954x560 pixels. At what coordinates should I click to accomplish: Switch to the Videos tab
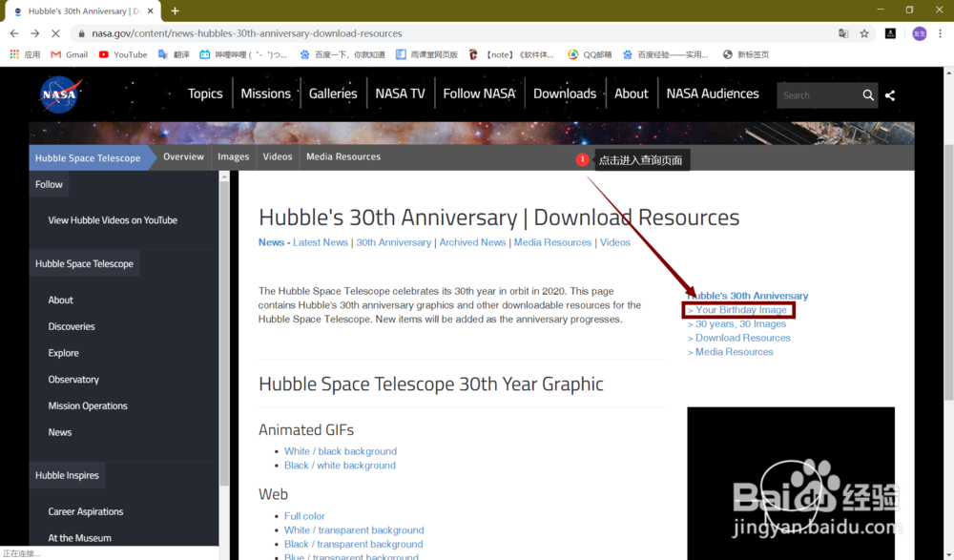pyautogui.click(x=278, y=157)
